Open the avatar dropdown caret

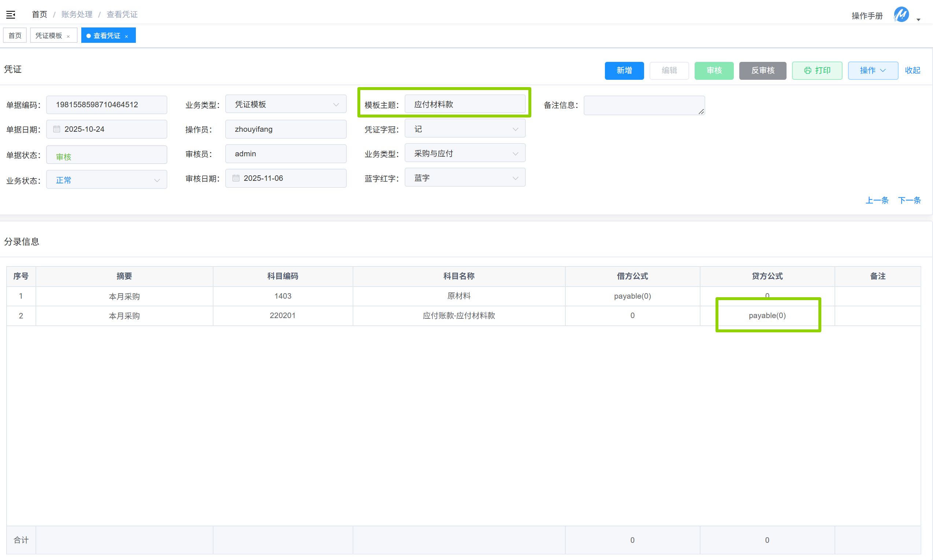coord(919,20)
